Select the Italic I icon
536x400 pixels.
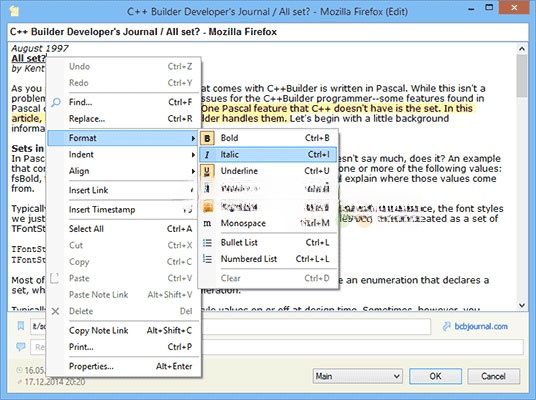click(207, 155)
